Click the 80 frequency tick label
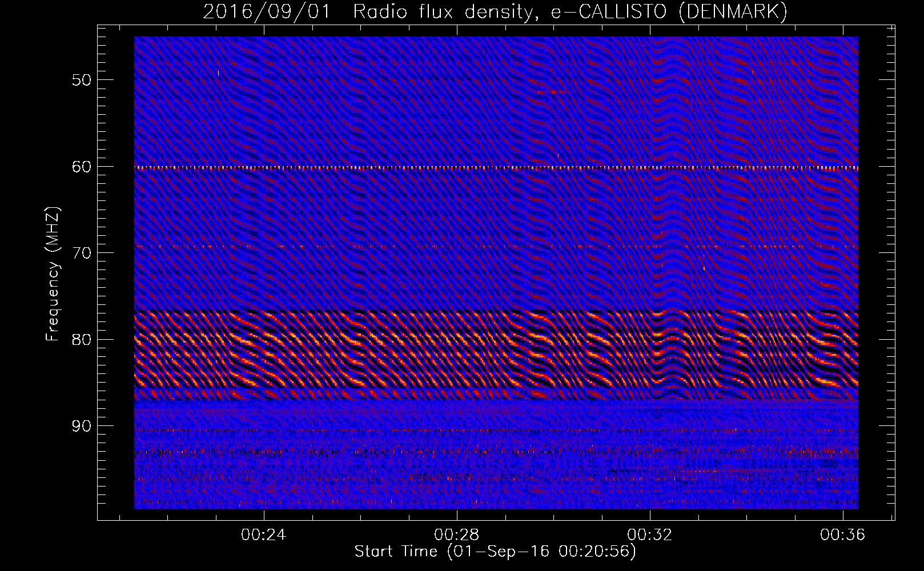The height and width of the screenshot is (571, 924). [82, 340]
